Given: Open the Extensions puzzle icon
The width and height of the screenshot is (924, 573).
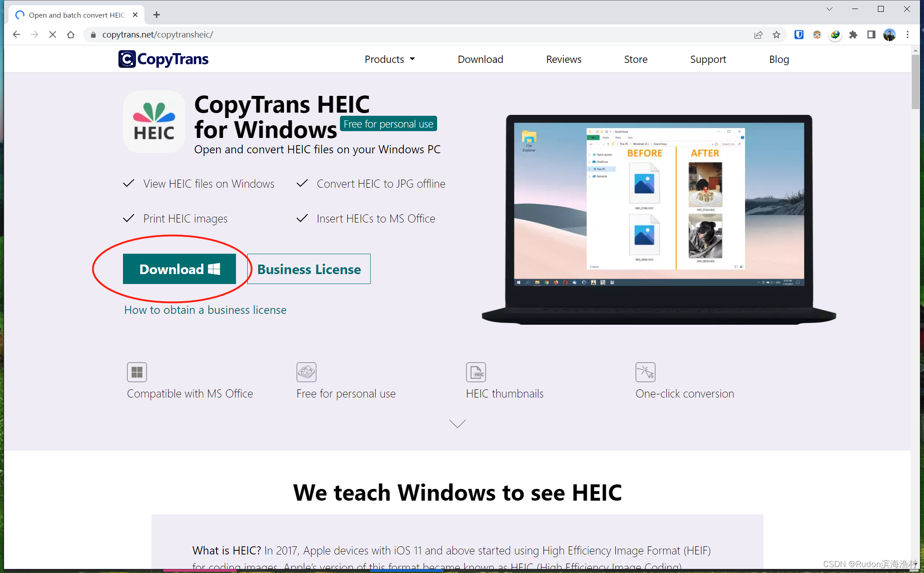Looking at the screenshot, I should [x=853, y=35].
